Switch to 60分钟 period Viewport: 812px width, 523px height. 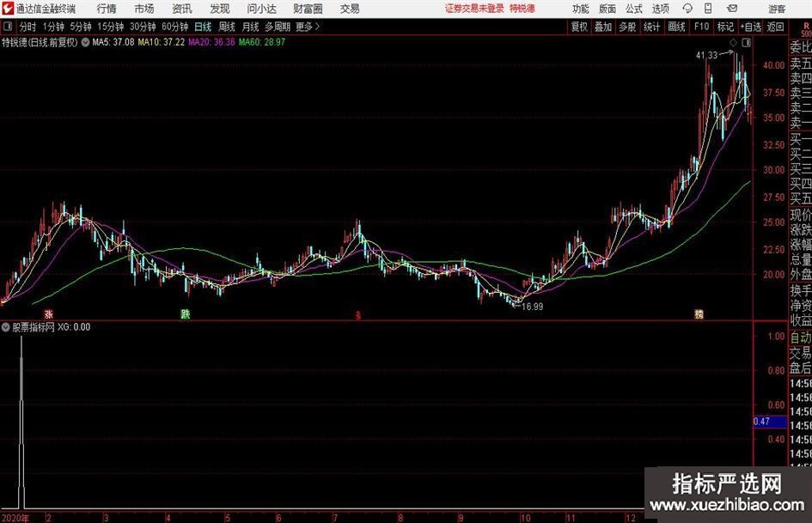click(174, 27)
